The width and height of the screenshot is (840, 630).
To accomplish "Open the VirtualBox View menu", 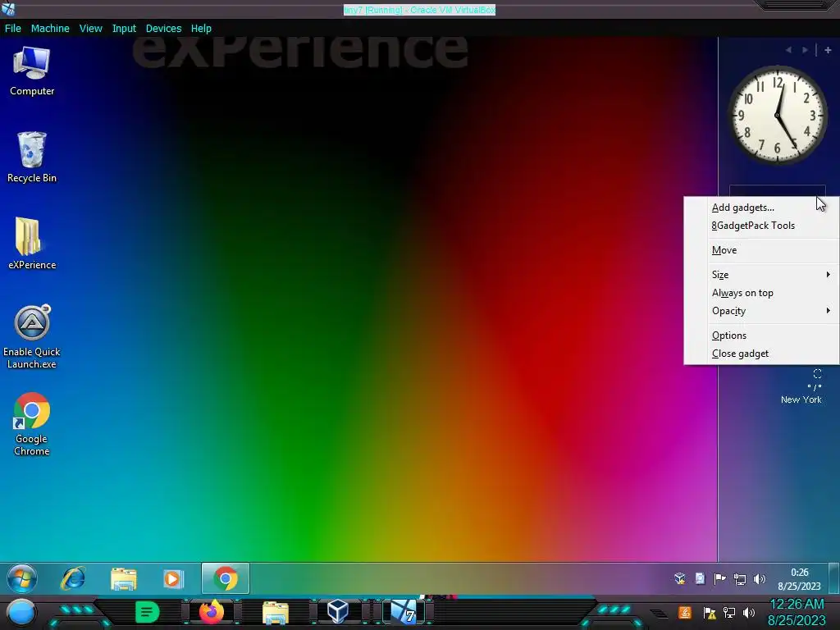I will pyautogui.click(x=90, y=29).
